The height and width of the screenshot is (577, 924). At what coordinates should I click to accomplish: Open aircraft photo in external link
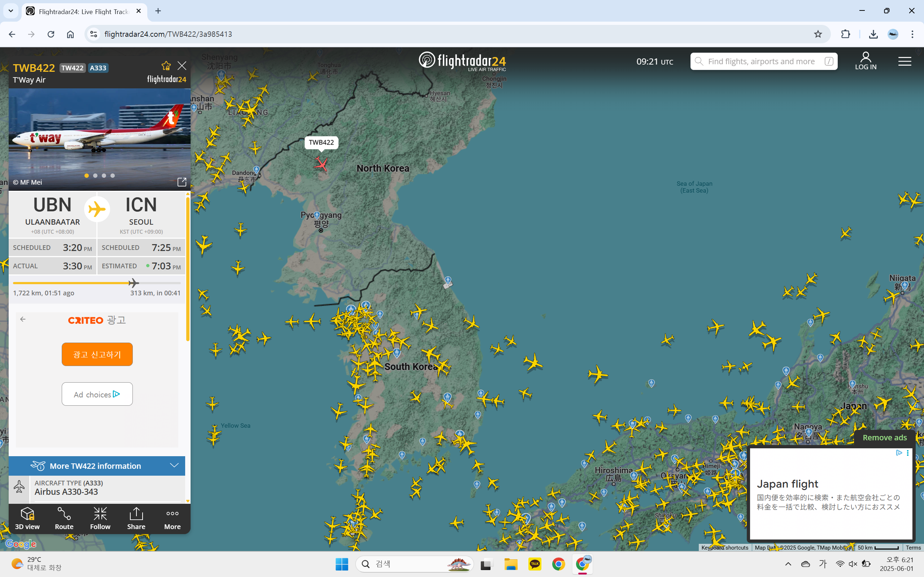click(x=182, y=182)
